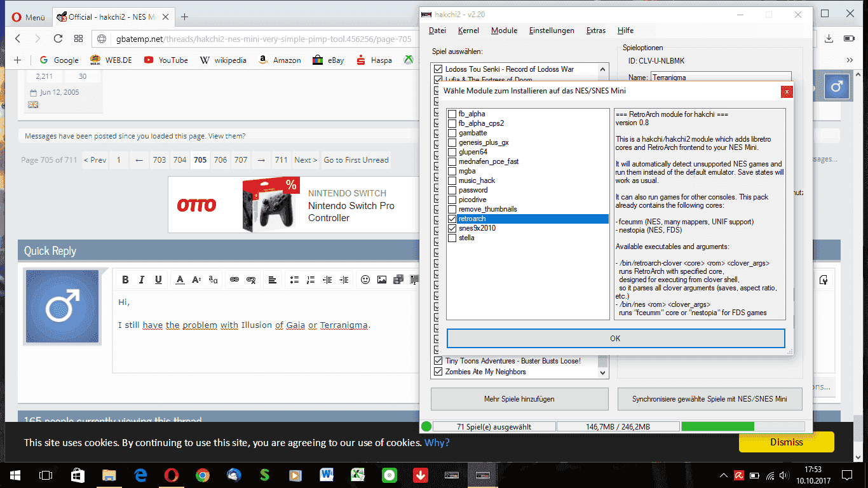Viewport: 868px width, 488px height.
Task: Enable the fb_alpha module checkbox
Action: [x=452, y=114]
